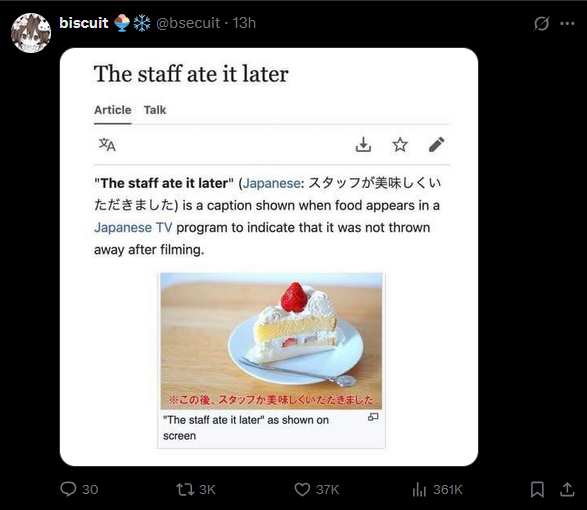The width and height of the screenshot is (587, 510).
Task: Click the biscuit display name
Action: pyautogui.click(x=84, y=23)
